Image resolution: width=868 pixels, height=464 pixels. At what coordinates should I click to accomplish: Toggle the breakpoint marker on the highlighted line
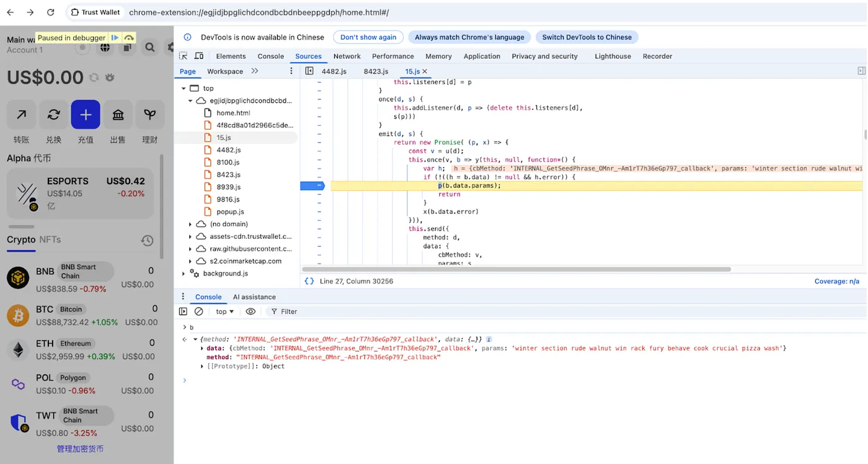coord(312,185)
